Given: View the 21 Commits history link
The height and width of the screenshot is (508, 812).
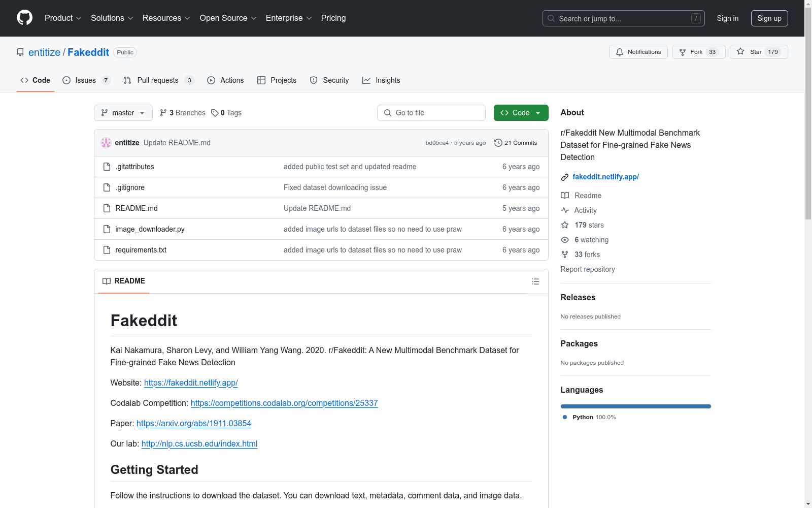Looking at the screenshot, I should click(516, 143).
